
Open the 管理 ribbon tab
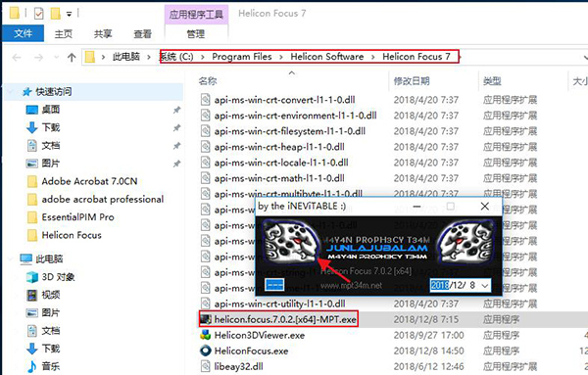pos(196,33)
